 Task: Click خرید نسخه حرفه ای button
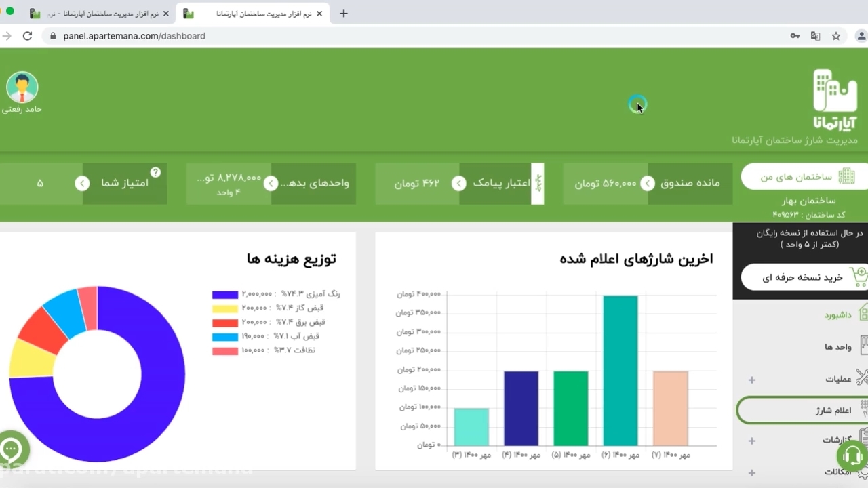pos(805,277)
